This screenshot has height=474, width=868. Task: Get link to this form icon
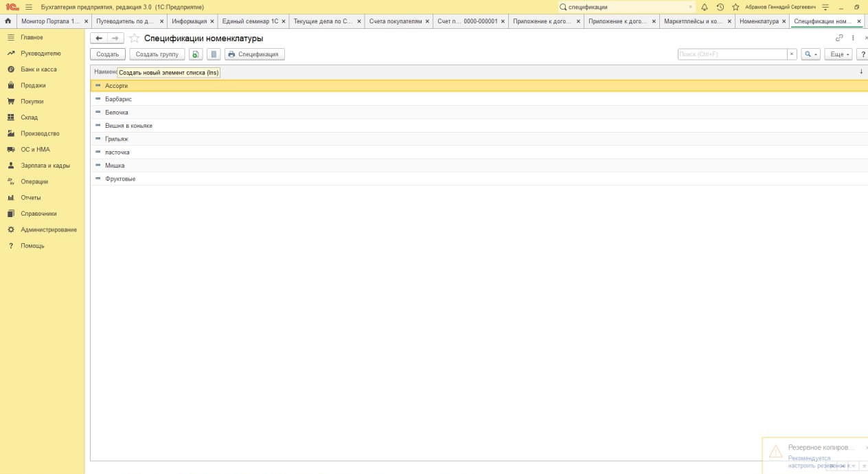coord(839,38)
